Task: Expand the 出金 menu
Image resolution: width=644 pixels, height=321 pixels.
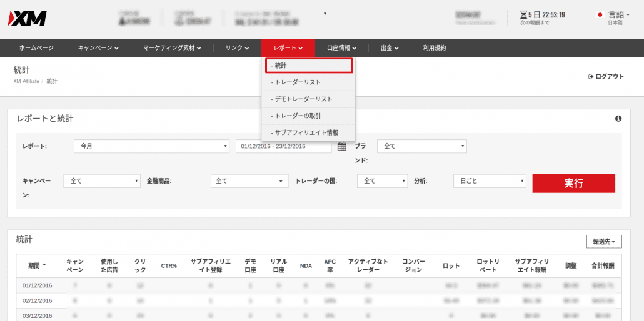Action: click(x=390, y=48)
